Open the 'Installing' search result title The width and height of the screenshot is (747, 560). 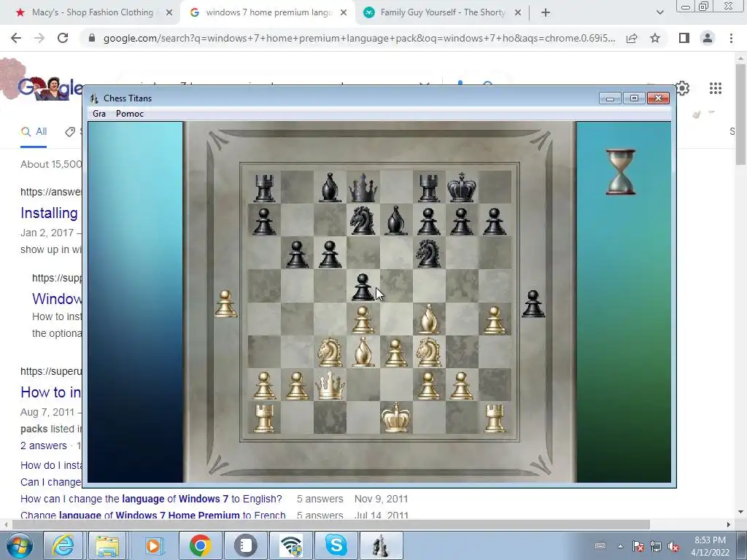tap(49, 213)
